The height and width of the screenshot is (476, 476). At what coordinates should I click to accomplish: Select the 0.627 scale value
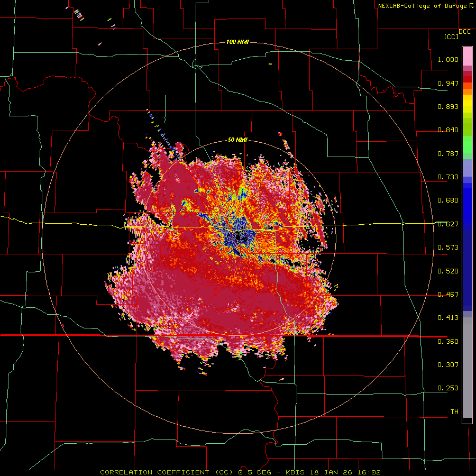(448, 224)
